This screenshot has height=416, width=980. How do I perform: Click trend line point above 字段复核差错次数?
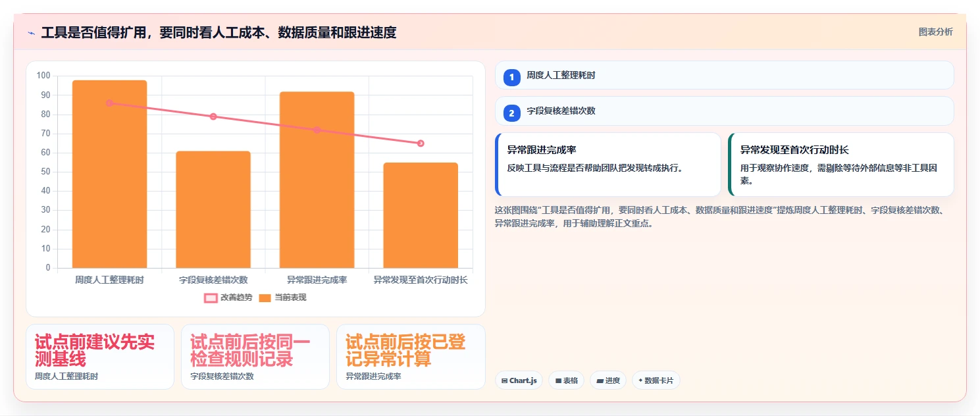pos(213,117)
